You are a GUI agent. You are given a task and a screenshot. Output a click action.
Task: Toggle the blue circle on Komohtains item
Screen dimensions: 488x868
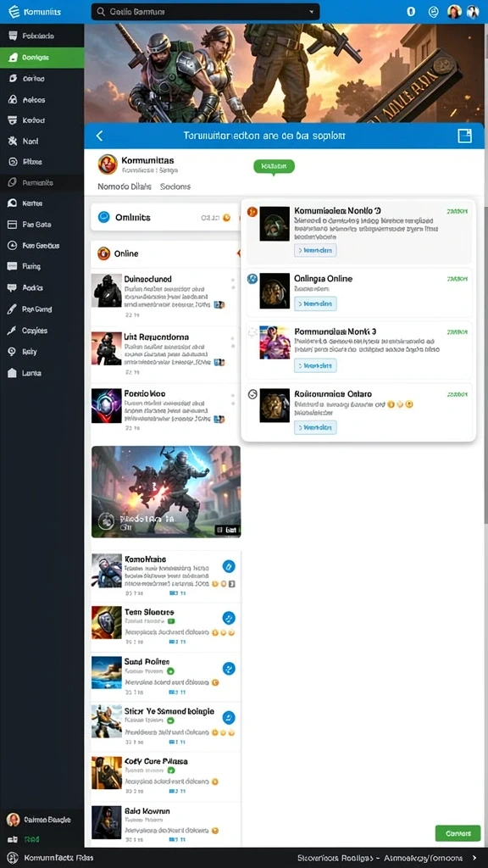[x=229, y=565]
